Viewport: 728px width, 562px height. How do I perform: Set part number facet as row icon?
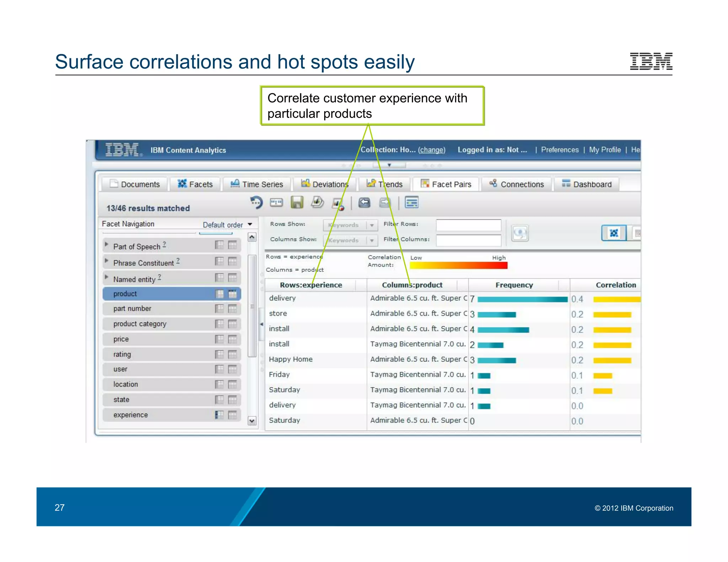(x=220, y=309)
